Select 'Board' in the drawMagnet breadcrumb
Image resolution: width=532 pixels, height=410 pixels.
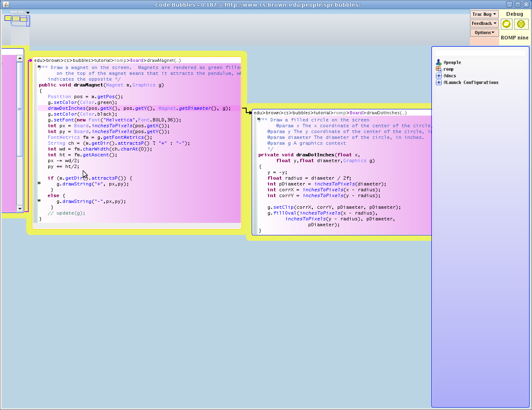[136, 60]
